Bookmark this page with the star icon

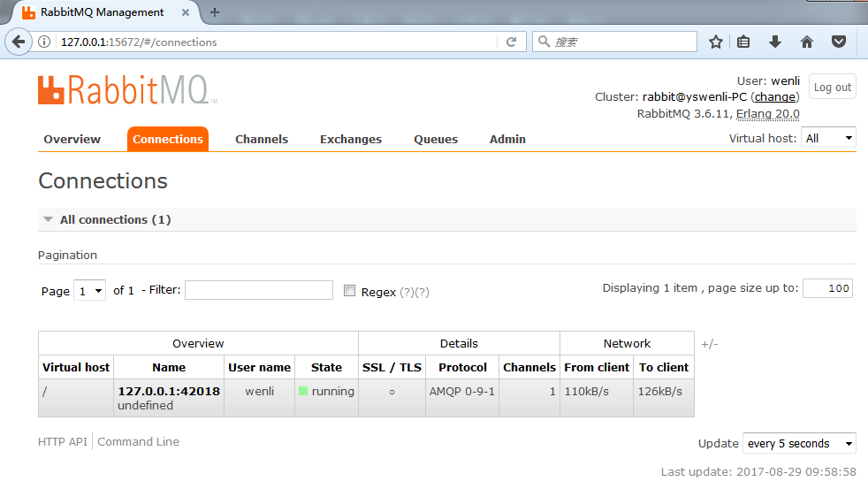click(716, 42)
